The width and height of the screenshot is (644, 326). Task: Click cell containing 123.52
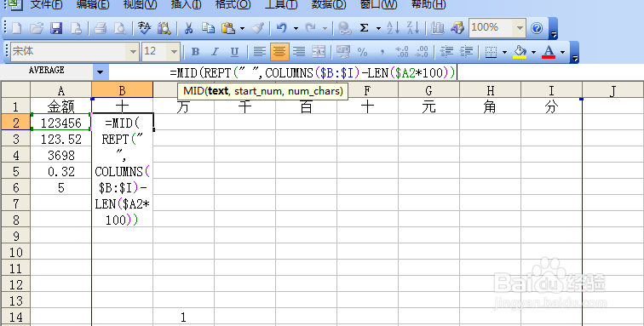click(x=60, y=140)
